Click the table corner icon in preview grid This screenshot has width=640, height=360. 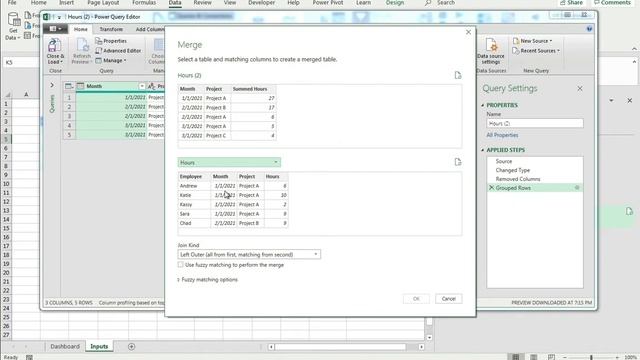coord(69,86)
